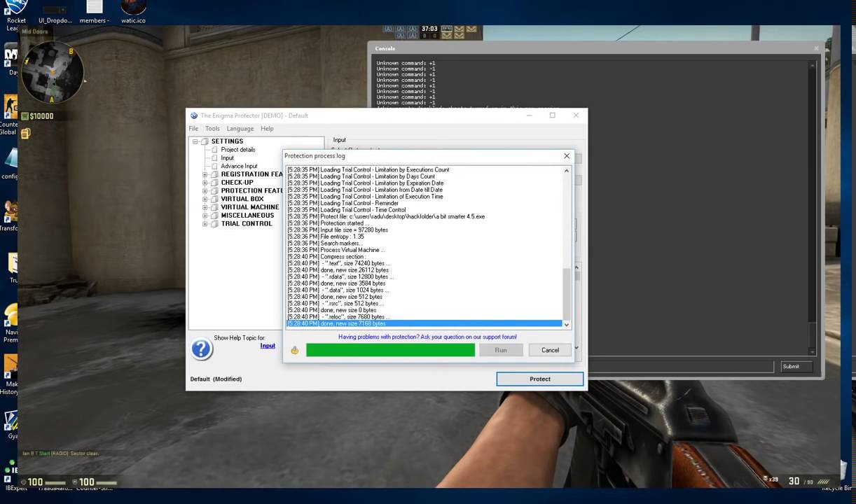The image size is (856, 504).
Task: Select the UI_Dropdo... desktop file icon
Action: coord(55,13)
